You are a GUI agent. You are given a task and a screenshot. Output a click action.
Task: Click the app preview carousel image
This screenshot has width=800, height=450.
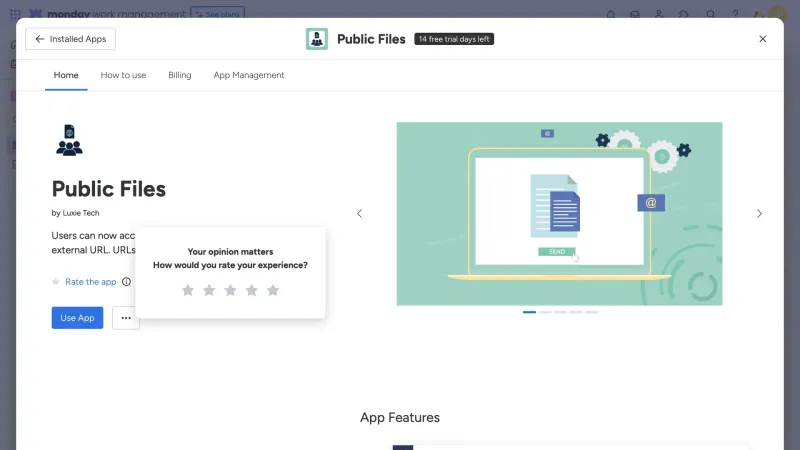[559, 214]
